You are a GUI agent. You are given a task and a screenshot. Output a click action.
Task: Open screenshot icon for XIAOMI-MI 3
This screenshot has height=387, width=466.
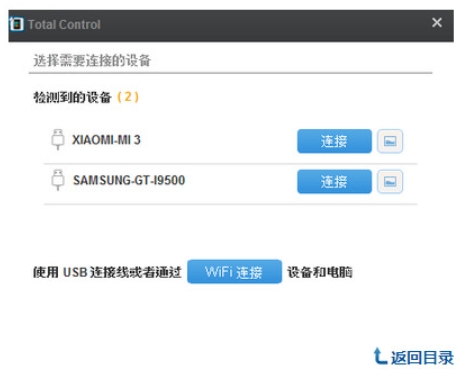pos(390,141)
